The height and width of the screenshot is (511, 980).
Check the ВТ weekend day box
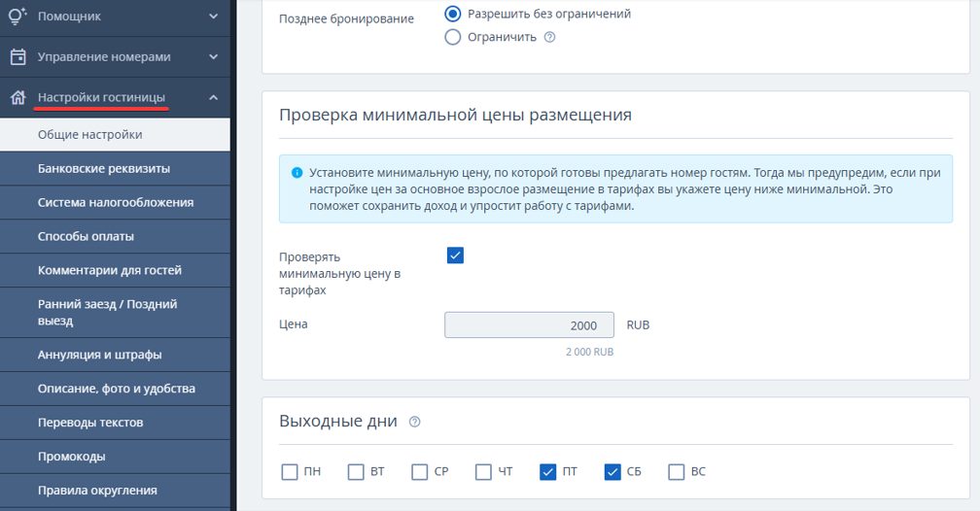pyautogui.click(x=356, y=471)
